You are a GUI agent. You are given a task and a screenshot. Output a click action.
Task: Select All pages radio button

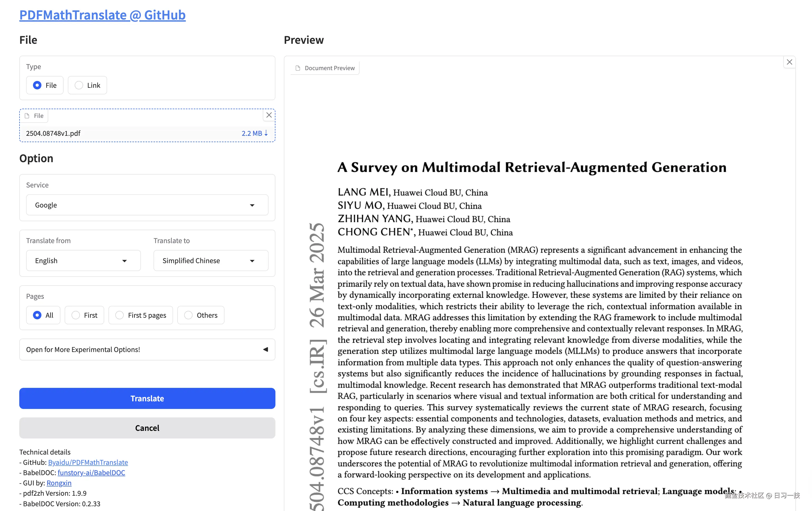[37, 315]
